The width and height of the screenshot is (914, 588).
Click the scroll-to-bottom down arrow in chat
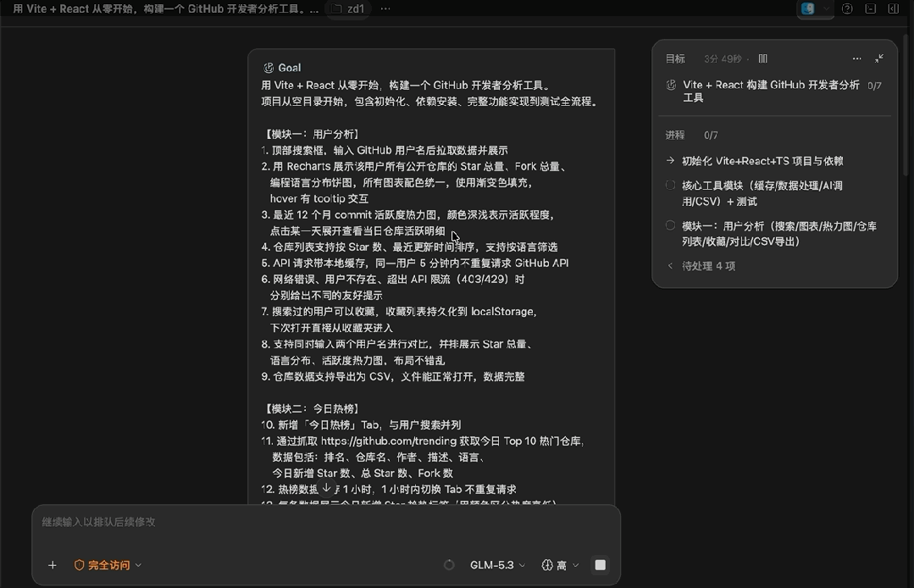(x=326, y=488)
